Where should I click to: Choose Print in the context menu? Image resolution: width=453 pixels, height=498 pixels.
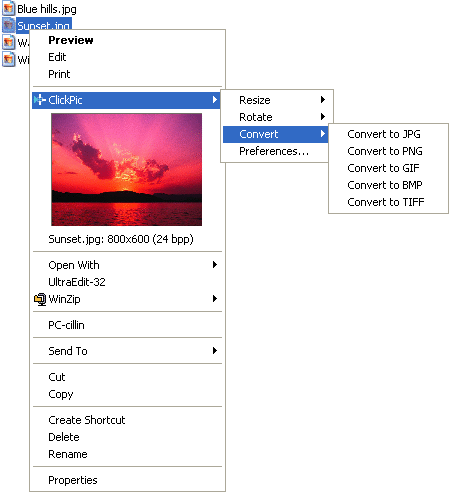(x=127, y=74)
